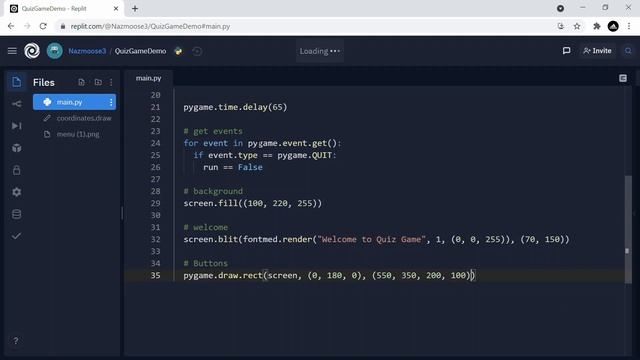Image resolution: width=640 pixels, height=360 pixels.
Task: Open the Nazmoose3 profile link
Action: (x=87, y=51)
